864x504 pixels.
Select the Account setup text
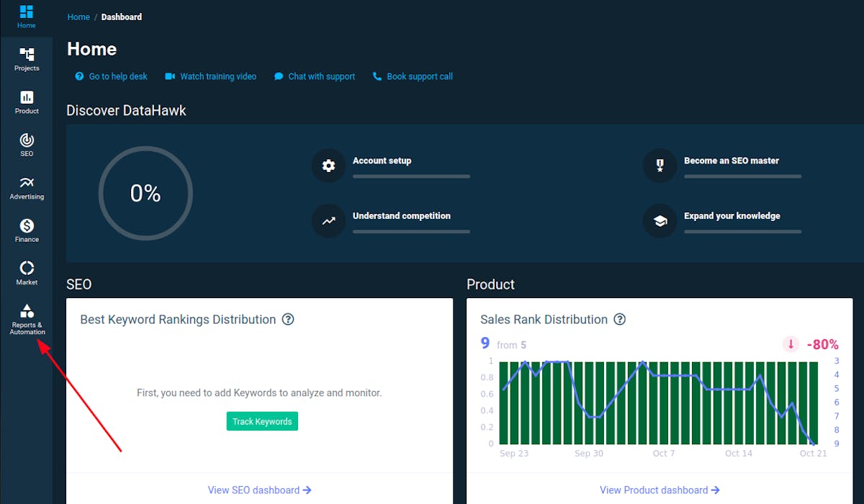382,161
